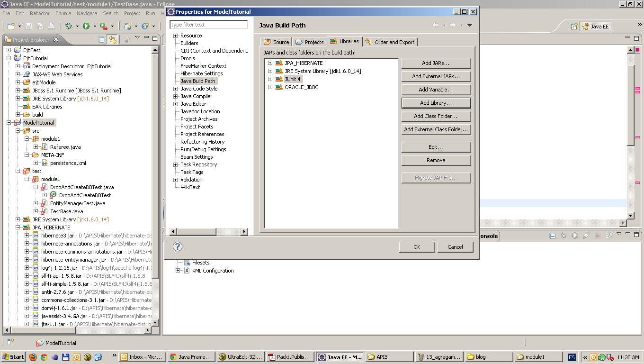Expand the ORACLE_JDBC library entry
The width and height of the screenshot is (644, 364).
269,87
